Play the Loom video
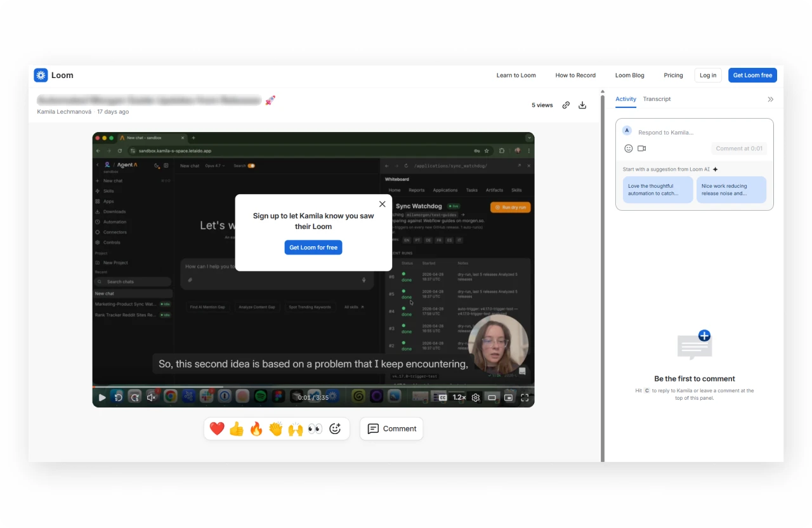Screen dimensions: 812x528 pos(102,397)
